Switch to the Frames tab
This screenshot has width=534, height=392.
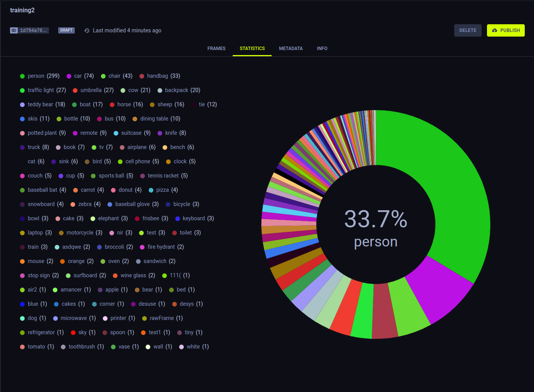click(216, 48)
